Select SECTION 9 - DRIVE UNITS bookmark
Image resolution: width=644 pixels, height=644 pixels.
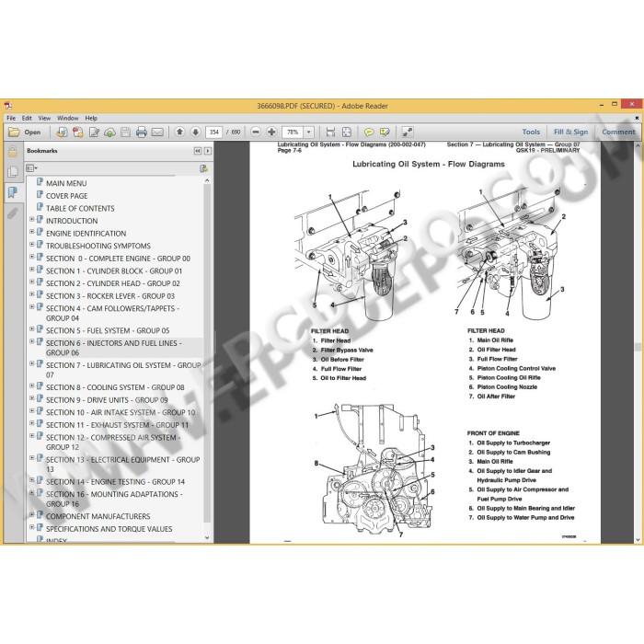pyautogui.click(x=107, y=400)
